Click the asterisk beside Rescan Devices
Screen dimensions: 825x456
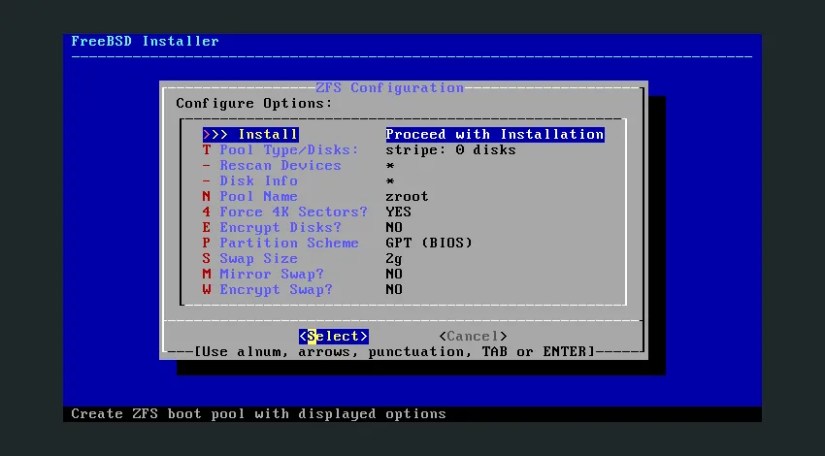(390, 166)
